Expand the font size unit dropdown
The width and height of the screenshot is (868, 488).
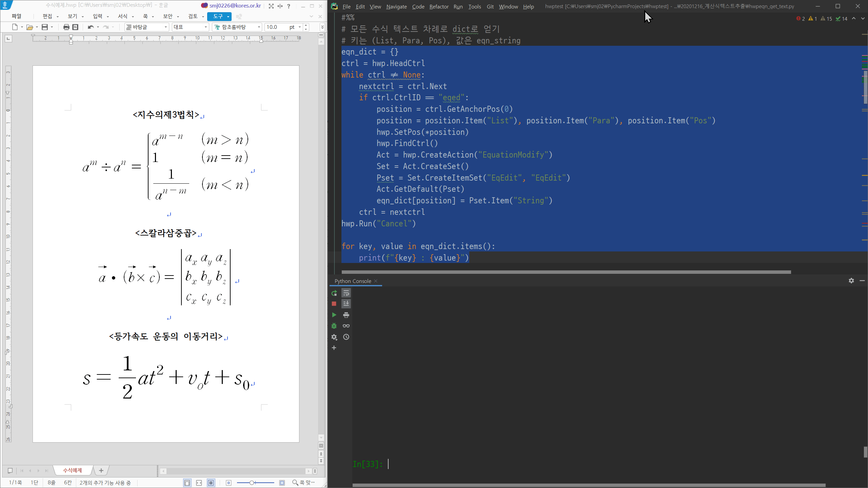(299, 27)
